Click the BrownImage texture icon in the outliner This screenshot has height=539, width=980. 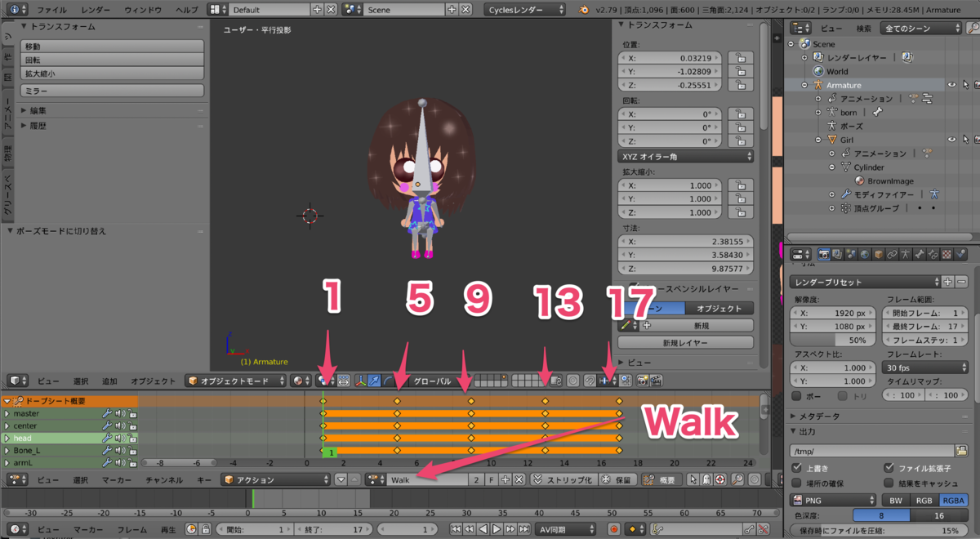859,180
